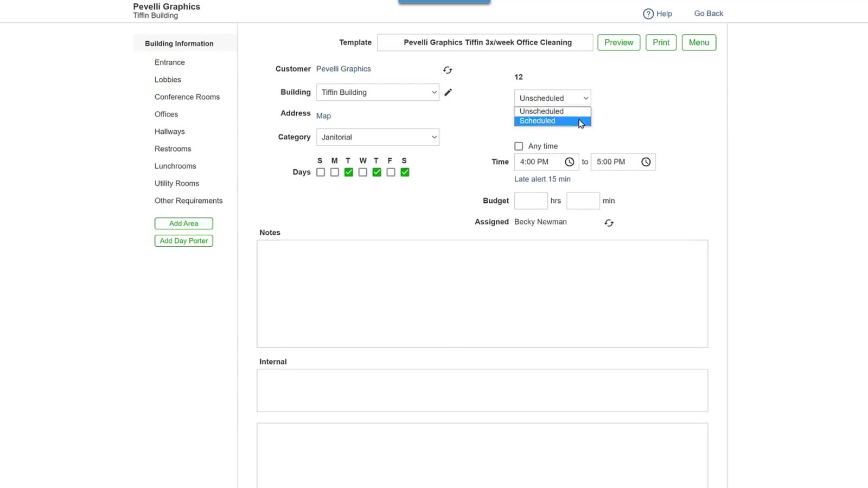
Task: Click the Late alert 15 min link
Action: click(x=542, y=179)
